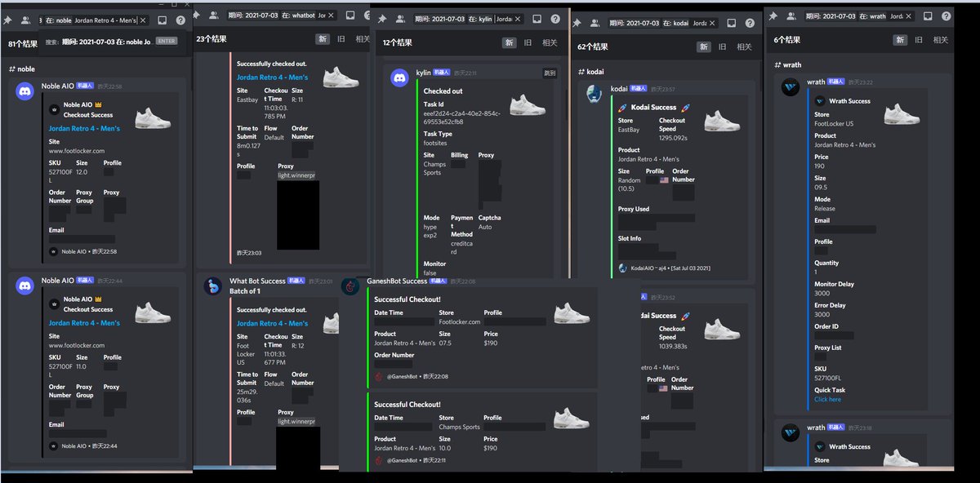
Task: Open help in kylin panel
Action: click(x=555, y=19)
